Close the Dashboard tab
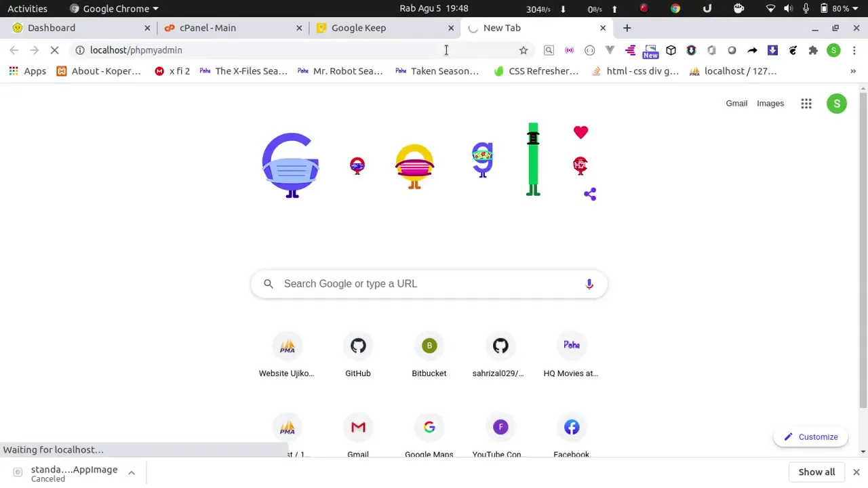 147,28
